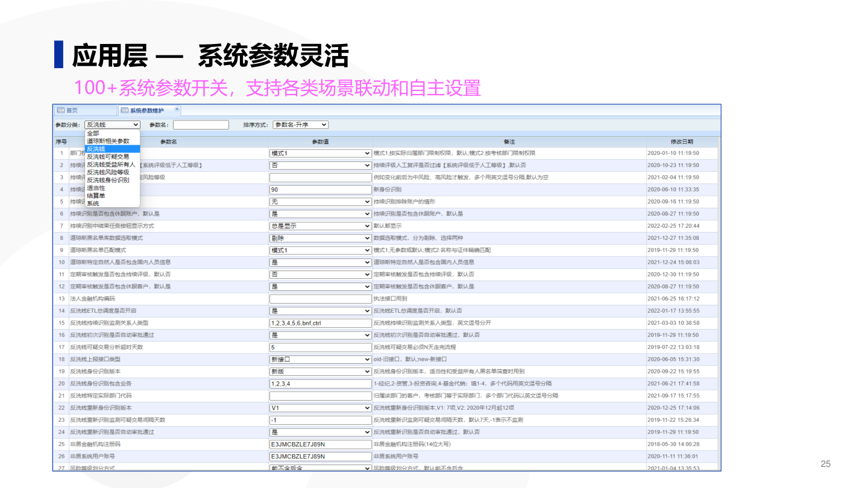Click the date 2018-05-30 14:00:28

673,444
